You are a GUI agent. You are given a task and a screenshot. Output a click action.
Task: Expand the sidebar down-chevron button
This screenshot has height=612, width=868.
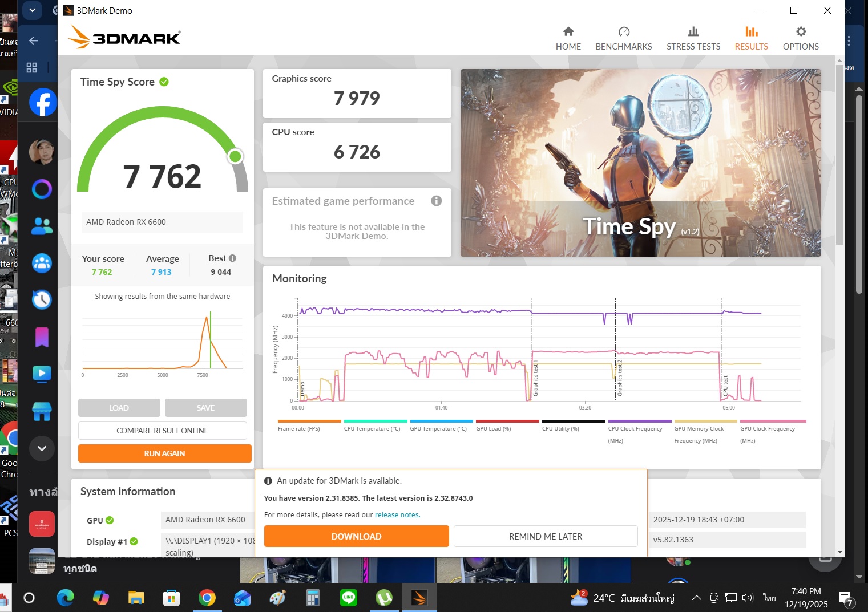42,448
